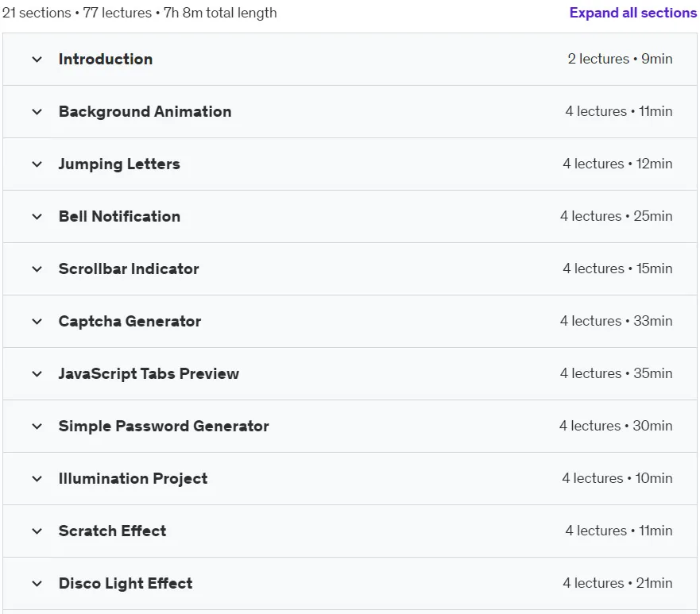
Task: Open Simple Password Generator section title
Action: pyautogui.click(x=164, y=426)
